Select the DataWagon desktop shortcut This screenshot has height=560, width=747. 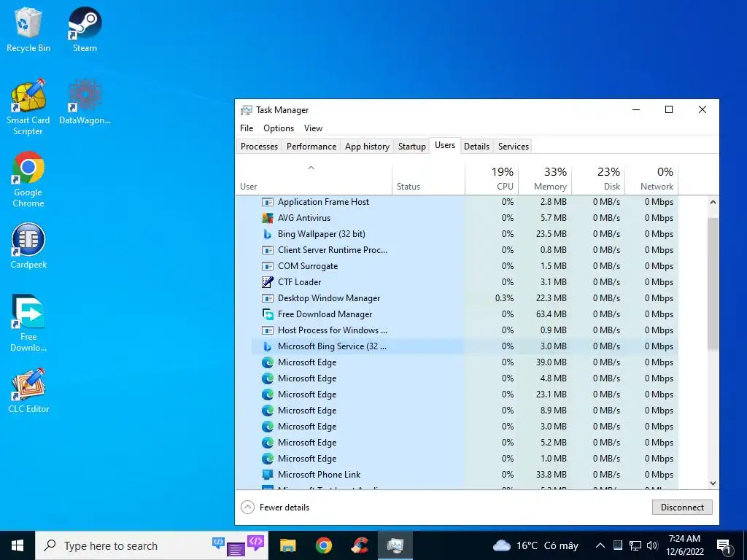click(85, 102)
